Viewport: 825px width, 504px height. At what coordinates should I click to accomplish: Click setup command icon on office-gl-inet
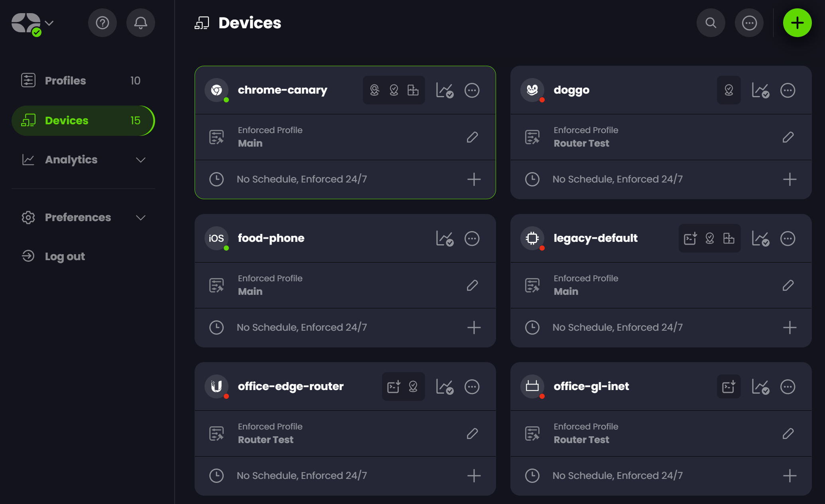coord(729,386)
